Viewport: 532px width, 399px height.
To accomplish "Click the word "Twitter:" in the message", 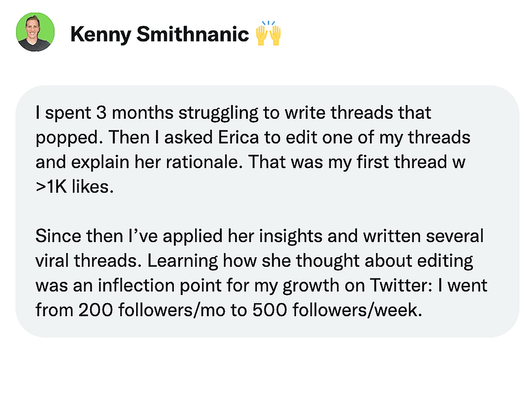I will [x=401, y=285].
